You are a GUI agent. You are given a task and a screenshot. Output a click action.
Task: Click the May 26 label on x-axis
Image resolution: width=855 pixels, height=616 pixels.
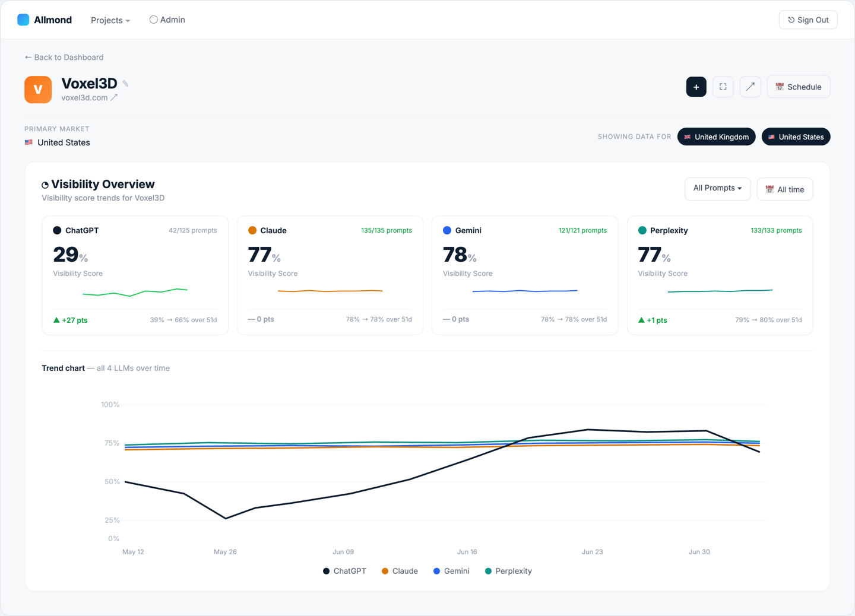pyautogui.click(x=225, y=552)
